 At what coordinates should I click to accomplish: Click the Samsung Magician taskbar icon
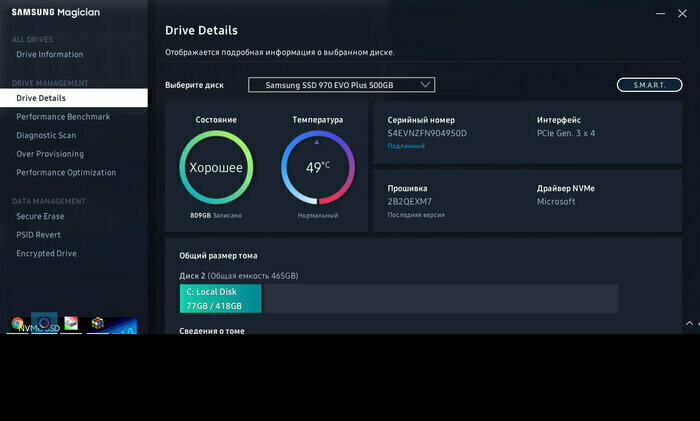pyautogui.click(x=44, y=323)
